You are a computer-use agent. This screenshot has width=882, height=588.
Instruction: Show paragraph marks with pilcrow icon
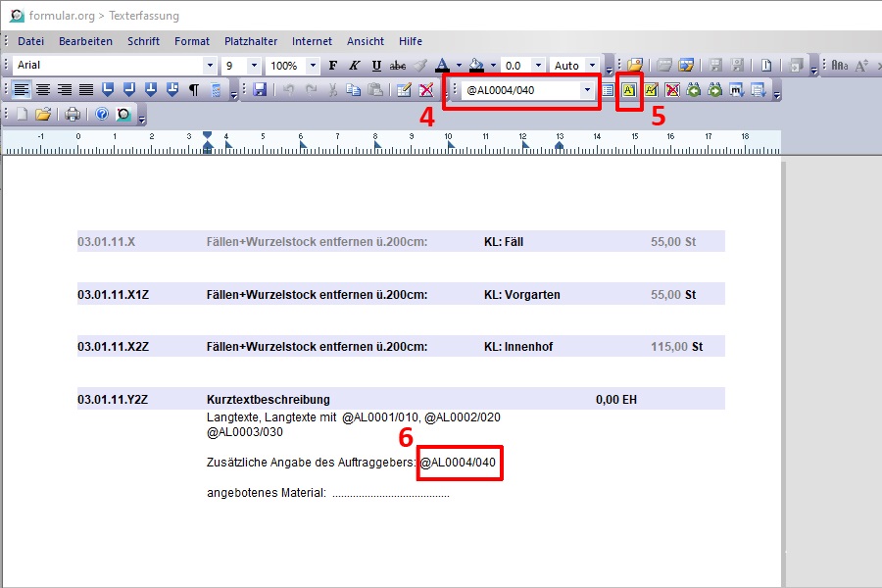[193, 90]
